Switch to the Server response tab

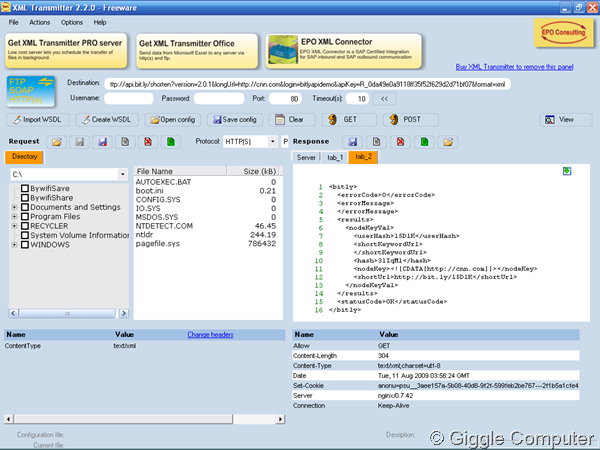pos(306,157)
